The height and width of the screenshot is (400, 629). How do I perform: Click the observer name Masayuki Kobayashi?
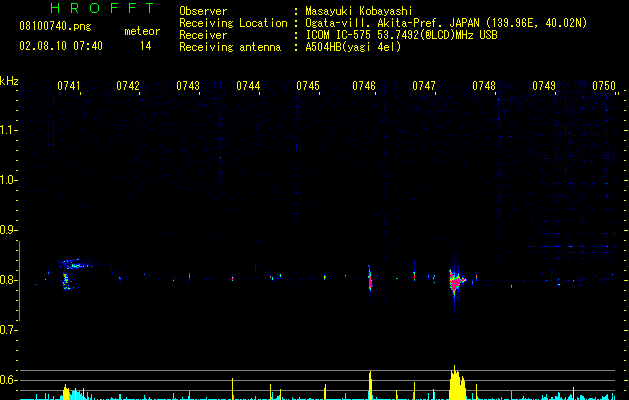coord(359,11)
